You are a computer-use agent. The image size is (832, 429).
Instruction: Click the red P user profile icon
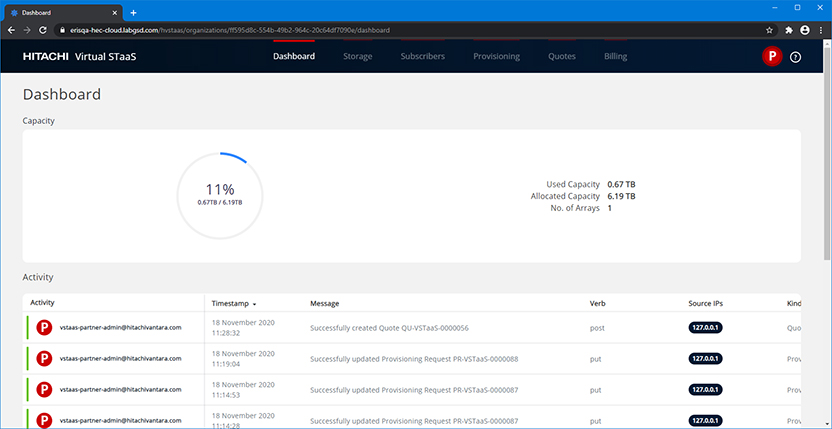click(x=771, y=57)
